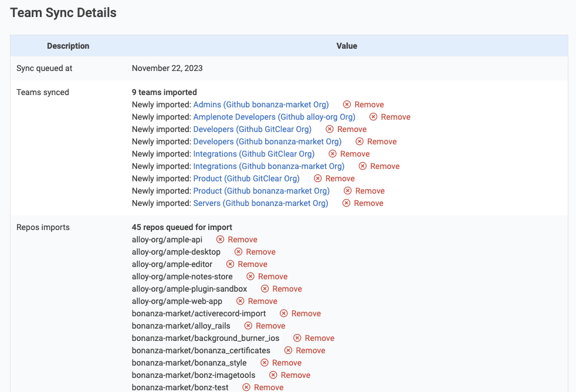Remove Product (Github bonanza-market Org) team
The height and width of the screenshot is (392, 576).
click(364, 191)
